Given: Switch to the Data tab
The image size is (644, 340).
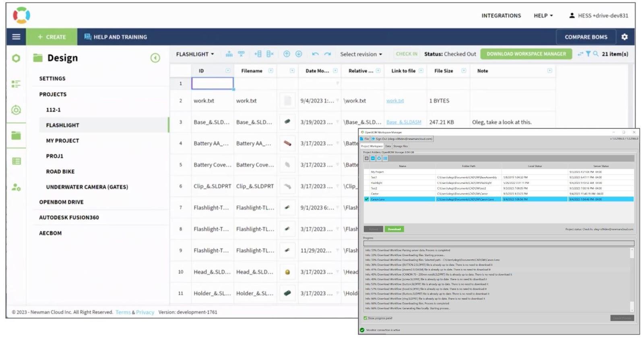Looking at the screenshot, I should (x=388, y=146).
